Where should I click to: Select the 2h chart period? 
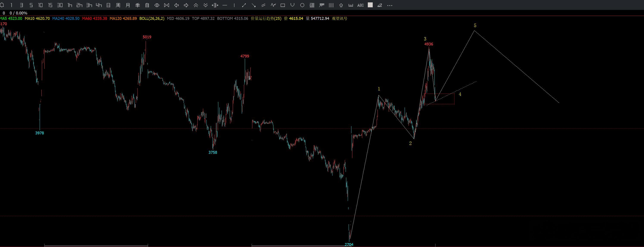80,5
